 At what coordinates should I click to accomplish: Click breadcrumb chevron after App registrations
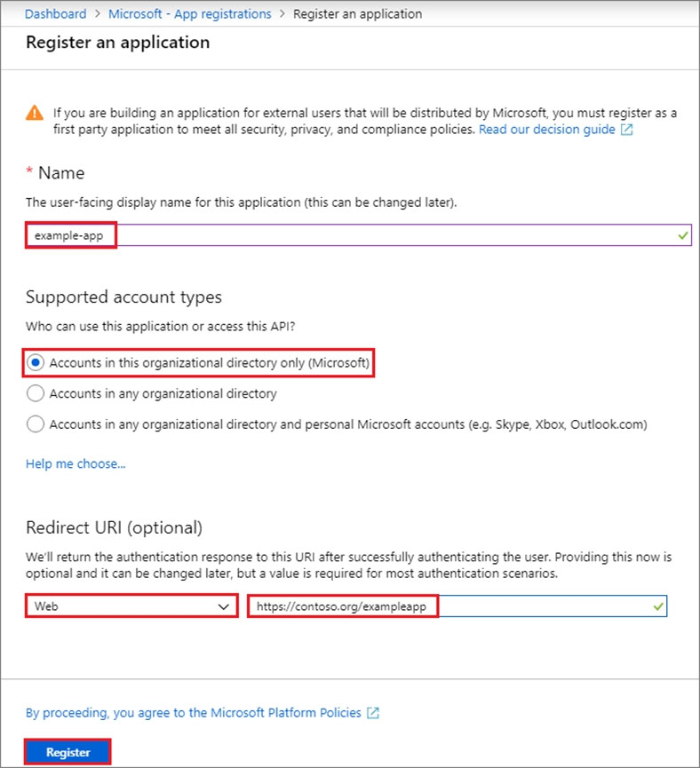pos(282,14)
